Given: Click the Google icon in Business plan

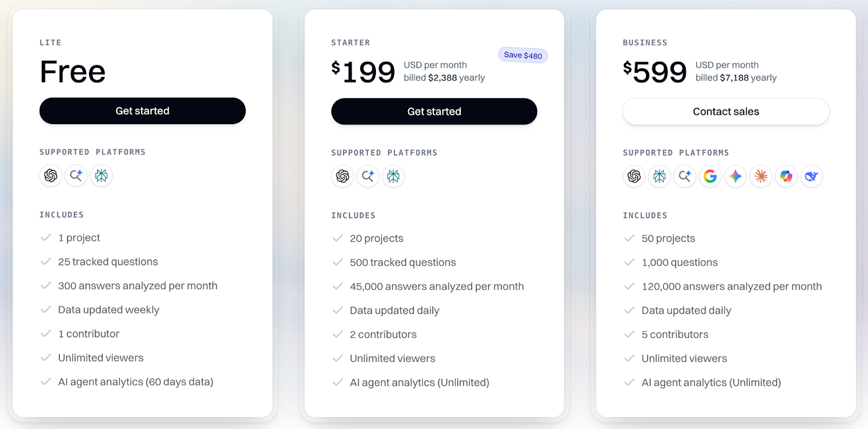Looking at the screenshot, I should [710, 176].
